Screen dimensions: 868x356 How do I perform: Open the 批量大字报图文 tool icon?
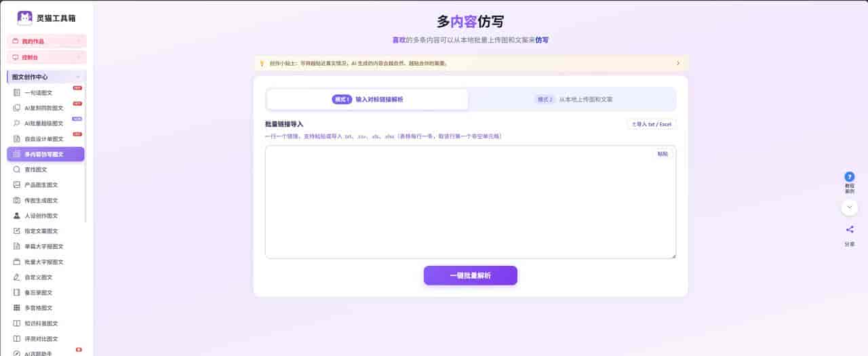click(x=17, y=262)
